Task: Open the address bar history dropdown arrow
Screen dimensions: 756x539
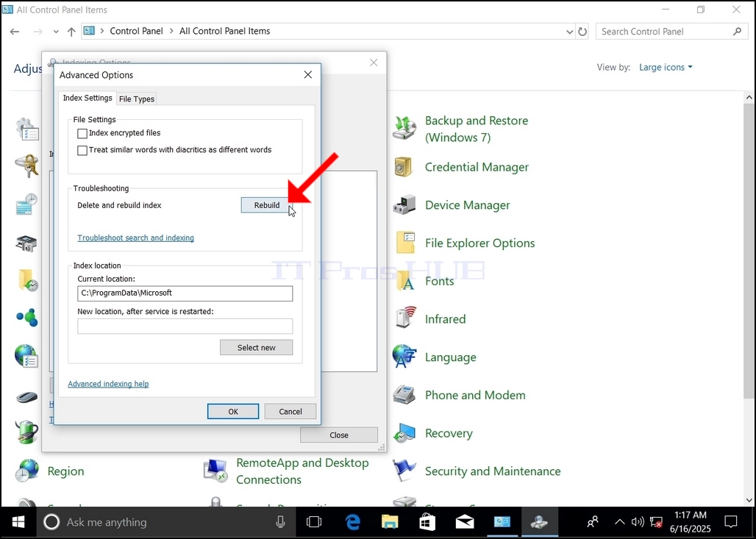Action: pos(569,32)
